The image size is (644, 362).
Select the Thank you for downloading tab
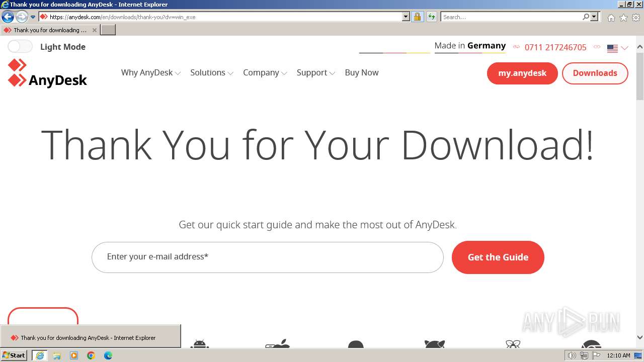click(49, 30)
